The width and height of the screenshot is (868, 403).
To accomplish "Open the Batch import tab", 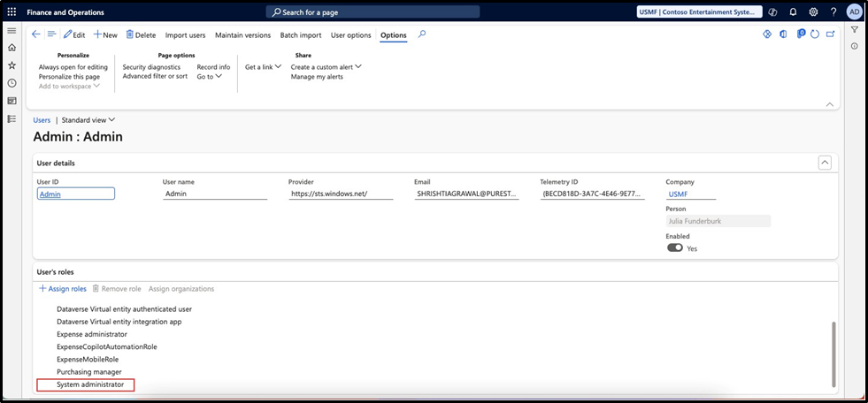I will tap(301, 34).
